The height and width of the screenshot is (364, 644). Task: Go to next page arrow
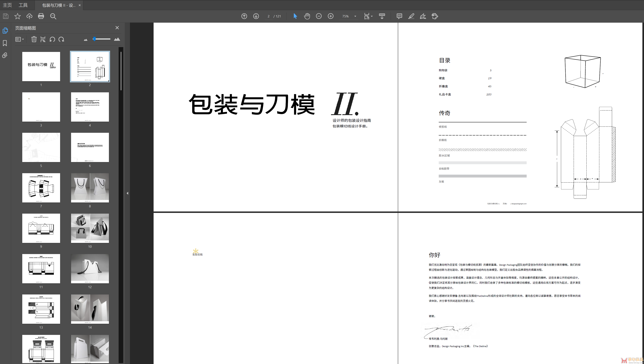click(256, 16)
